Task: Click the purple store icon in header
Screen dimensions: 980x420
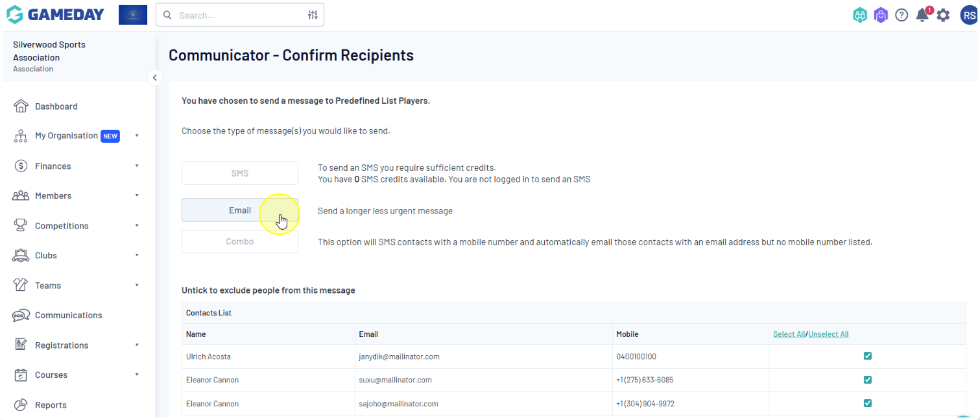Action: pyautogui.click(x=880, y=15)
